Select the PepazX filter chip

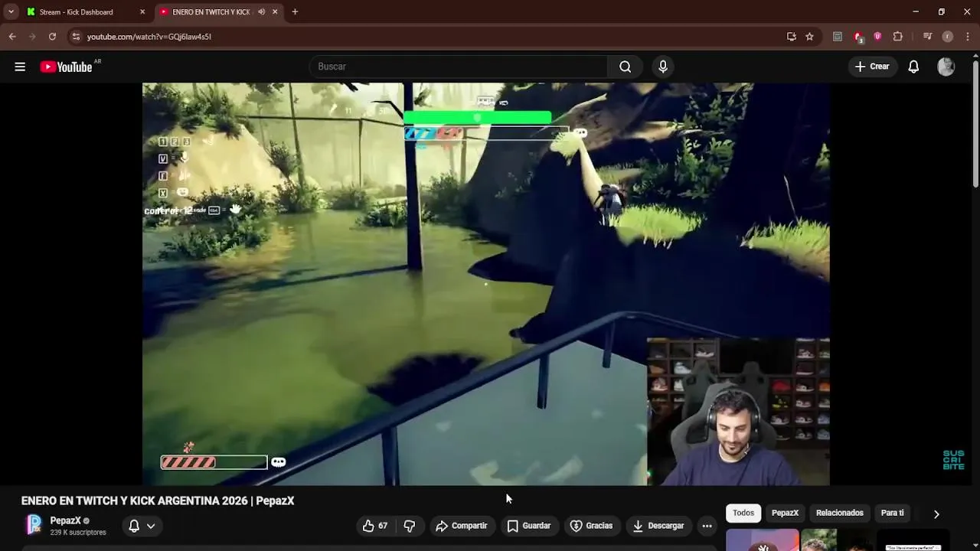(785, 513)
